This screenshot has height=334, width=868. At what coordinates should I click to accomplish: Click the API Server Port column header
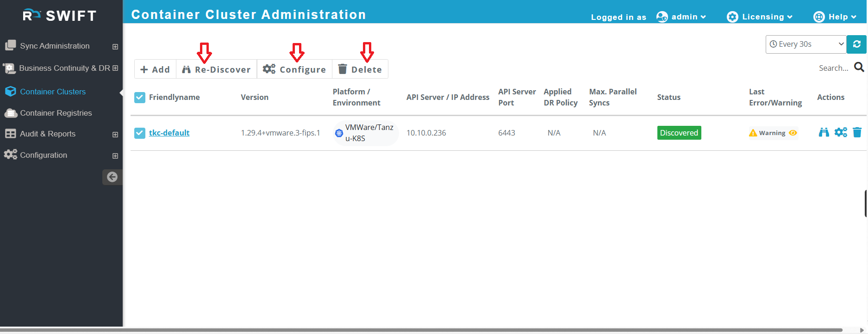click(517, 97)
